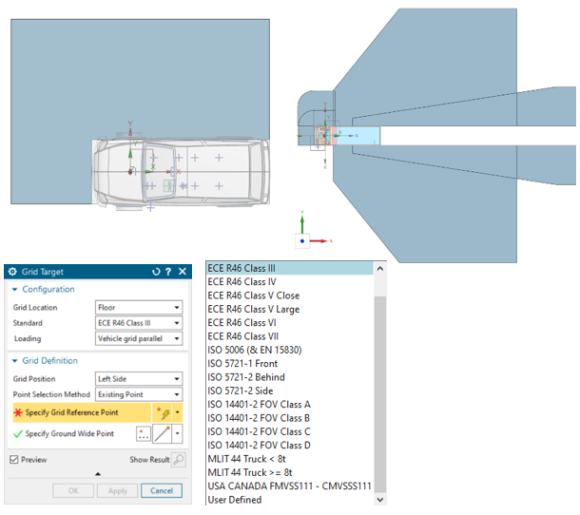Screen dimensions: 580x515
Task: Collapse the Configuration section
Action: pos(15,289)
